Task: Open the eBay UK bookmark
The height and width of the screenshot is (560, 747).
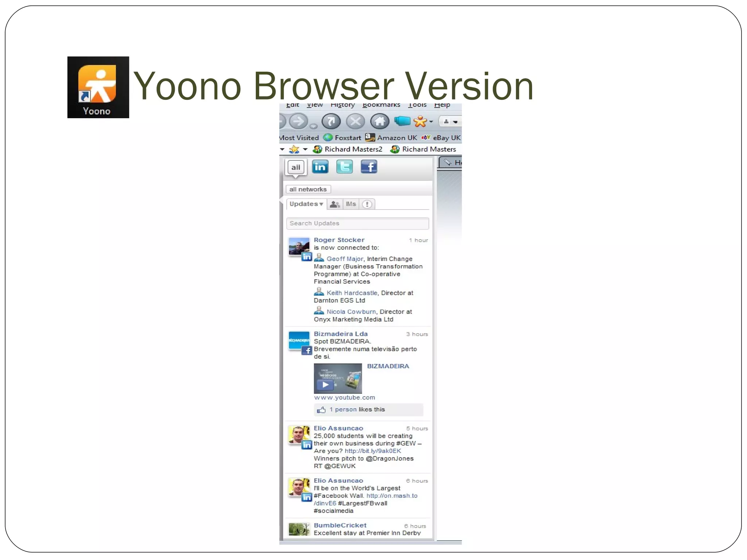Action: pyautogui.click(x=441, y=137)
